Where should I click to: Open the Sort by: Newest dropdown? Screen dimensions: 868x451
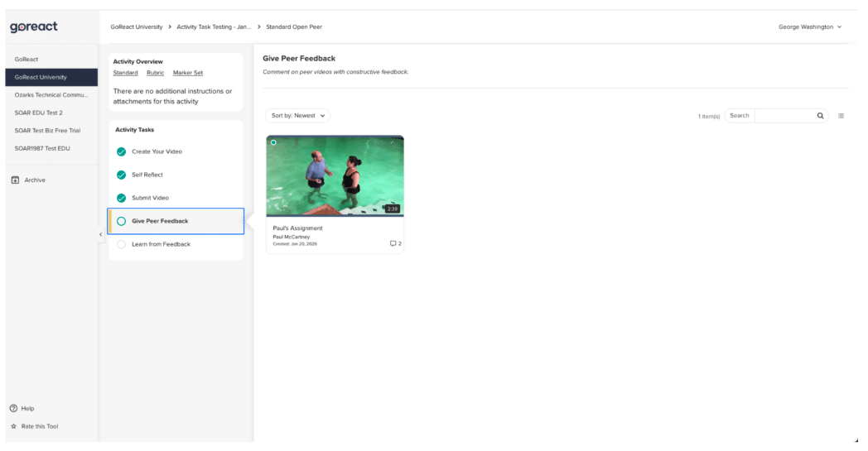[x=297, y=116]
